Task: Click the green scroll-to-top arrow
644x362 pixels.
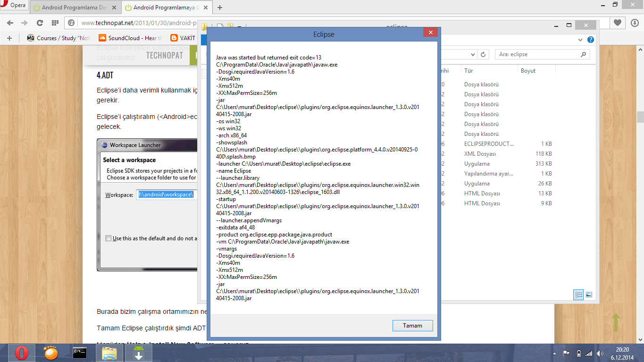Action: (x=615, y=323)
